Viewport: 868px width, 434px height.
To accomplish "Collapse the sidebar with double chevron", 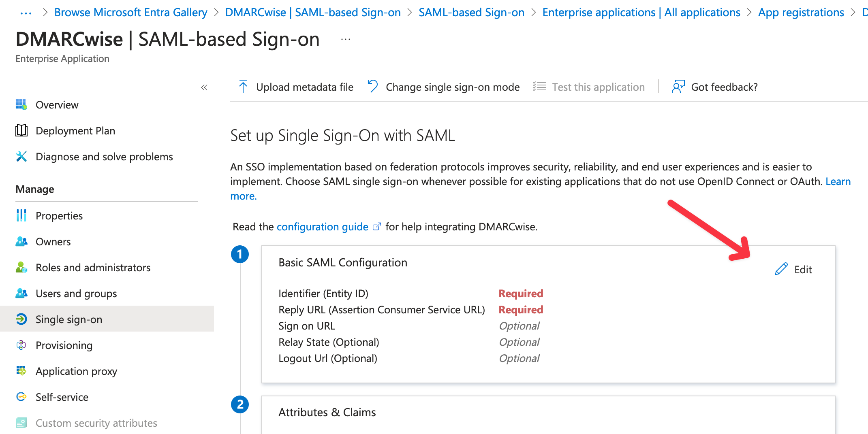I will tap(204, 87).
